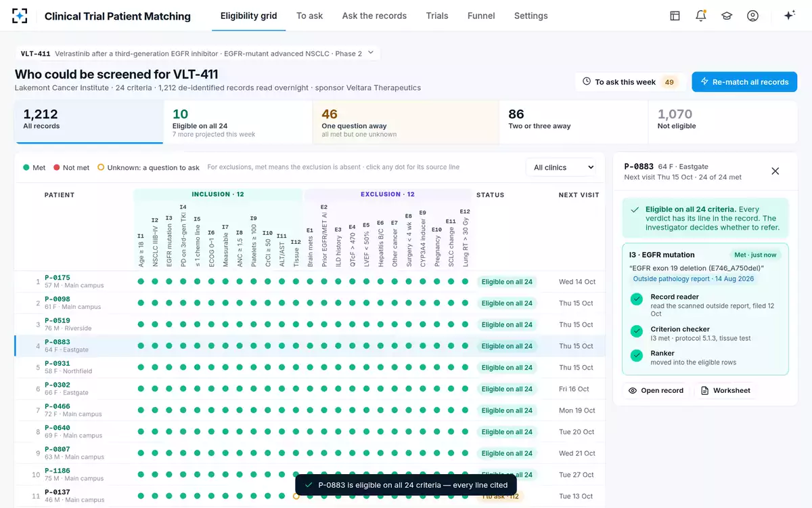Open the user account icon
Image resolution: width=812 pixels, height=508 pixels.
tap(752, 16)
